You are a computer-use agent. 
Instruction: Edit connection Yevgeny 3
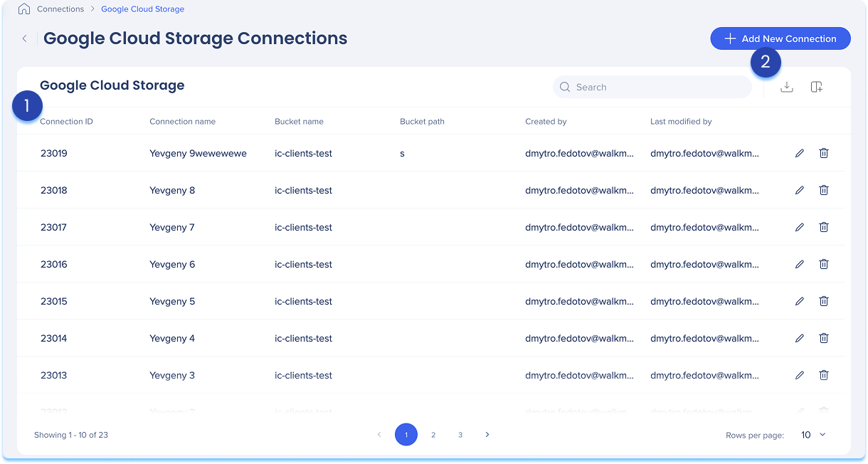800,375
